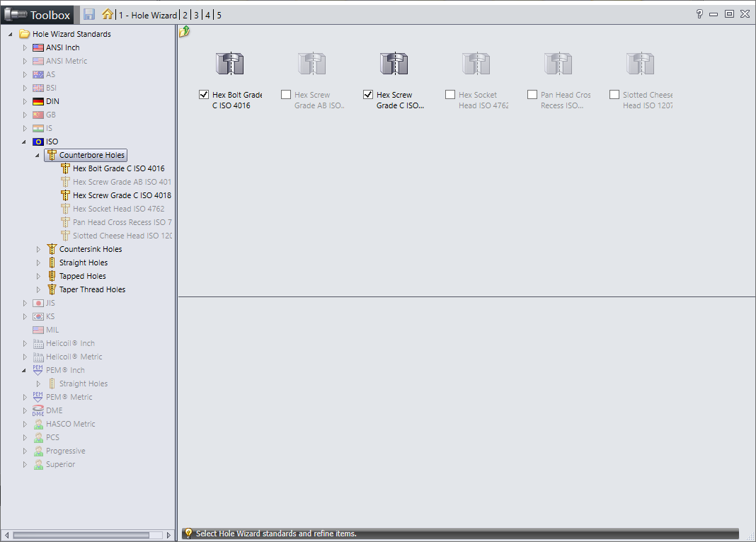Select the Pan Head Cross Recess icon
Screen dimensions: 756x542
559,64
